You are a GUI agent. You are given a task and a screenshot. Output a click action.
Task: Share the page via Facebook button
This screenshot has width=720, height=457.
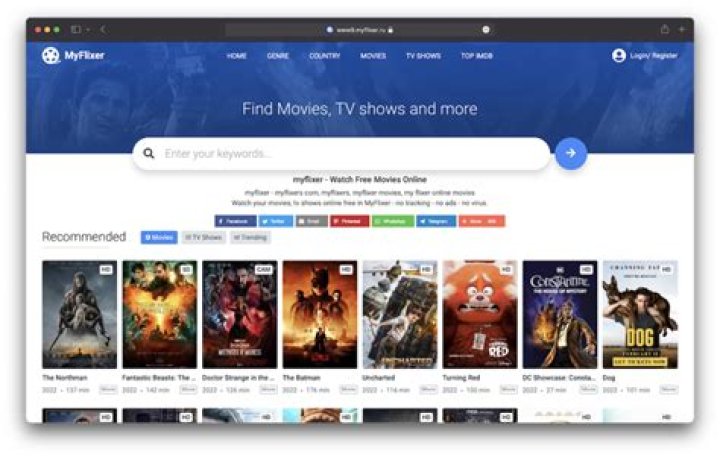coord(234,220)
